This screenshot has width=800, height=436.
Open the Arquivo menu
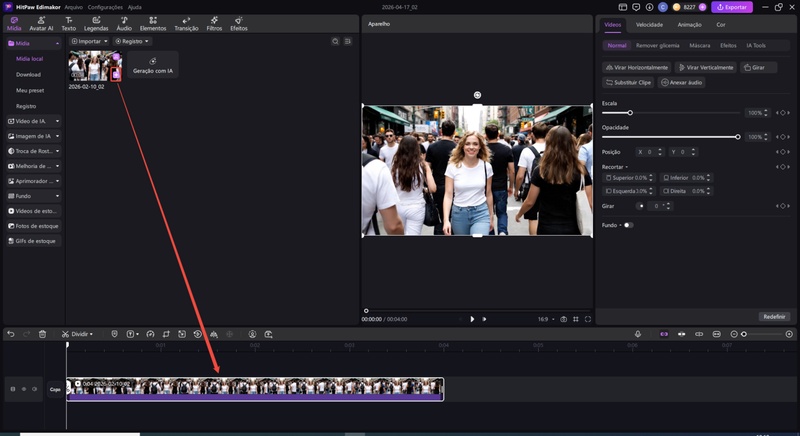point(73,7)
